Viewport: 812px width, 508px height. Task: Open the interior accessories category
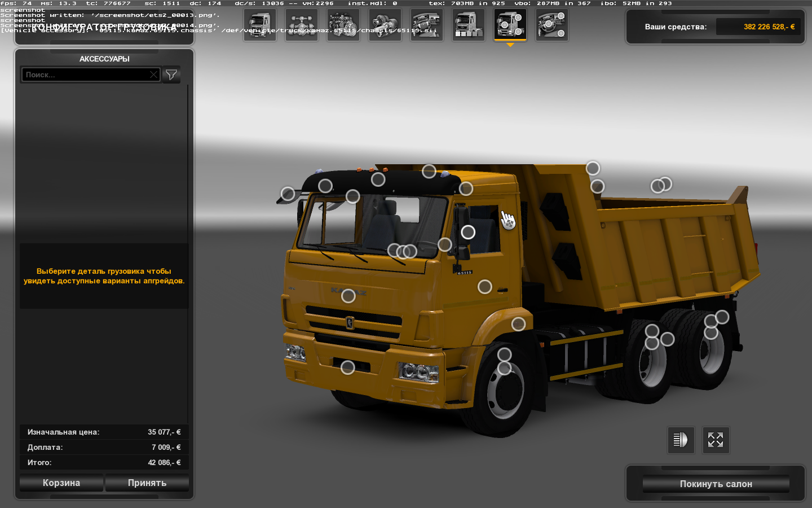pyautogui.click(x=552, y=25)
